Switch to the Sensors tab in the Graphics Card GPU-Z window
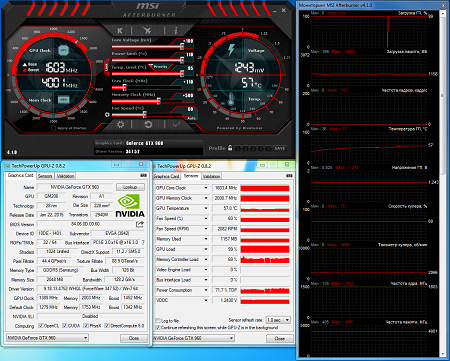 pos(45,176)
